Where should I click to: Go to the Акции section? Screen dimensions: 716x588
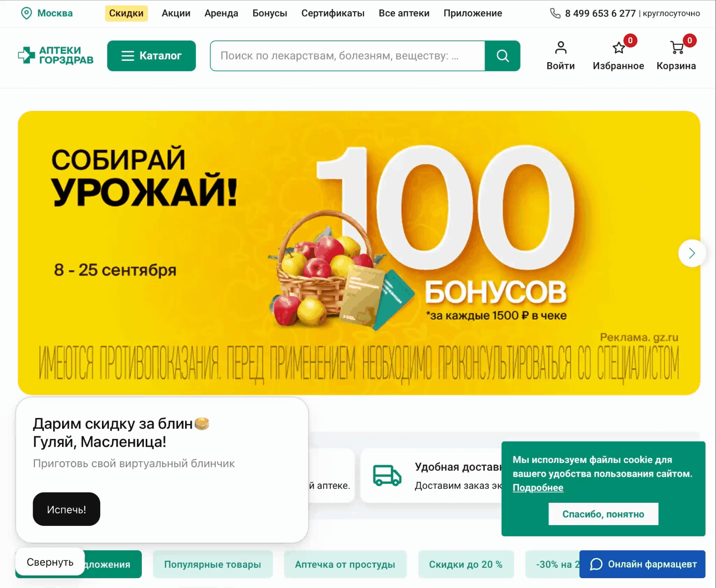click(x=176, y=13)
